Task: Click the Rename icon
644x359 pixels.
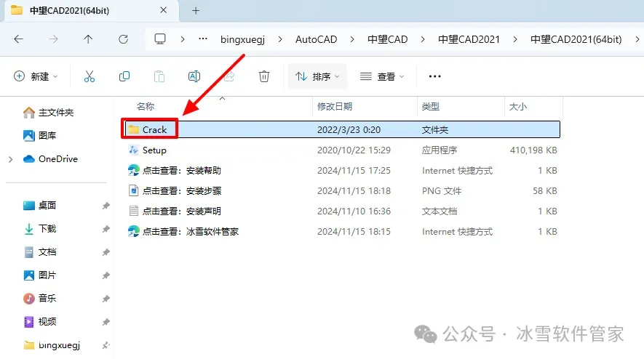Action: [x=194, y=76]
